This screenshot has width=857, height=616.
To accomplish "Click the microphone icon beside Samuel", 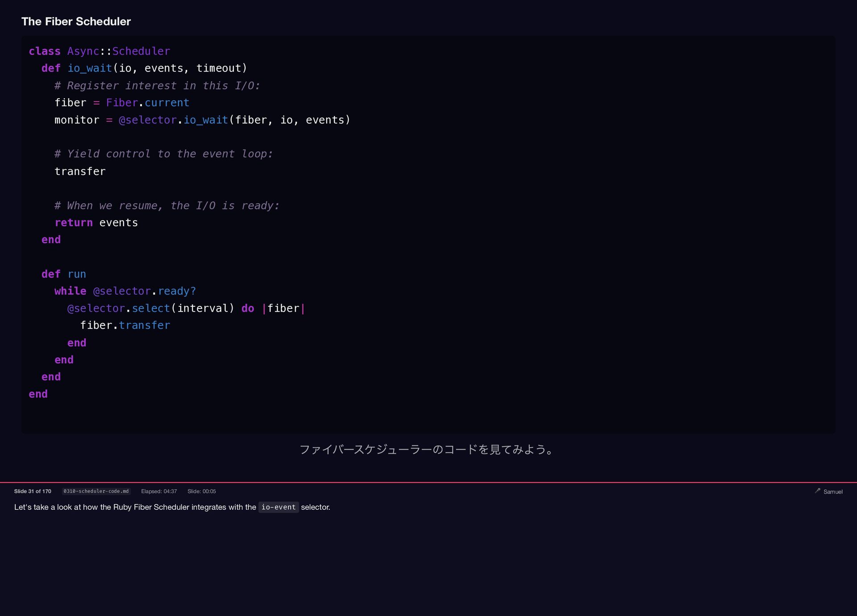I will (817, 491).
